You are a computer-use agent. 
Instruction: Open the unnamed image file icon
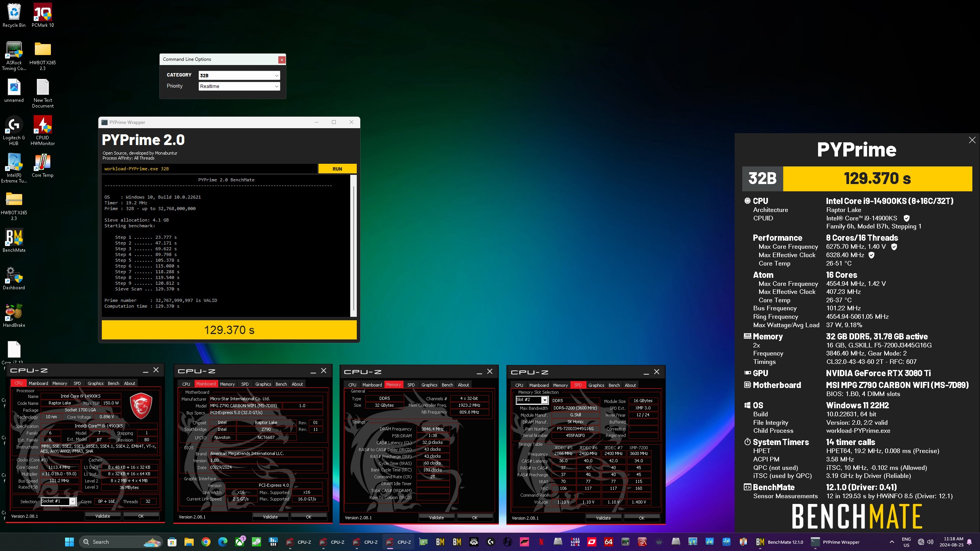14,91
